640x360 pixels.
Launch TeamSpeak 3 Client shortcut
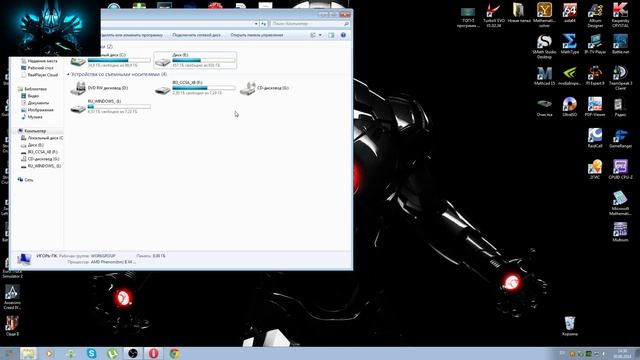620,78
